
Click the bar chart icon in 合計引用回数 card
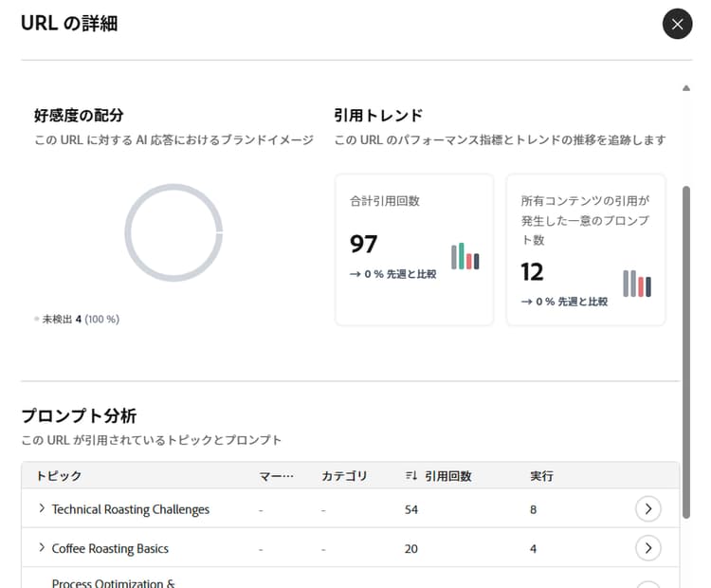click(465, 256)
